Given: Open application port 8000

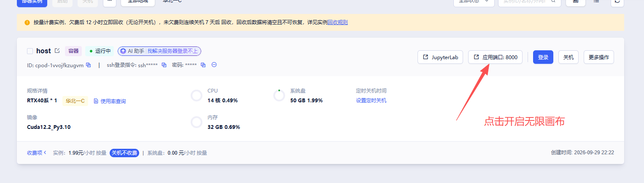Looking at the screenshot, I should (495, 57).
